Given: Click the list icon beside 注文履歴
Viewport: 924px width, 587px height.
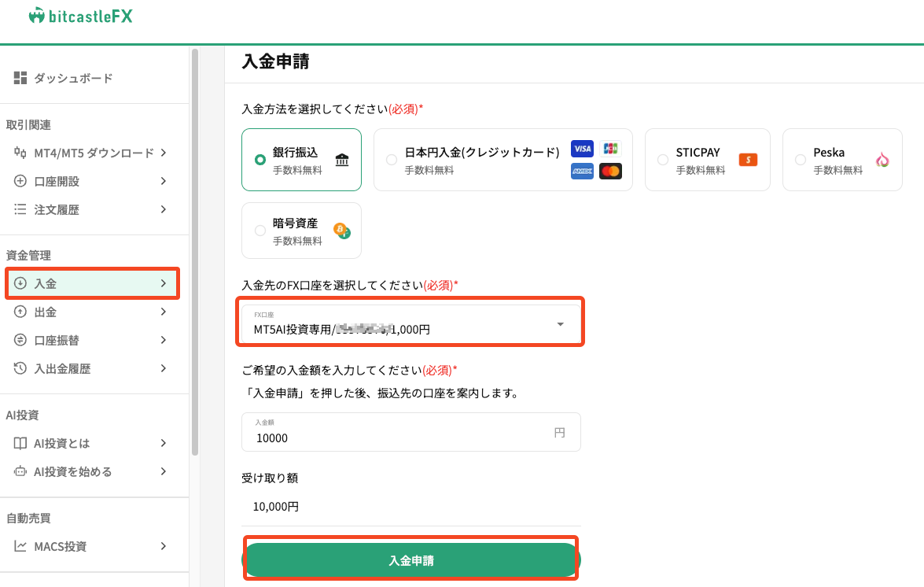Looking at the screenshot, I should (20, 209).
